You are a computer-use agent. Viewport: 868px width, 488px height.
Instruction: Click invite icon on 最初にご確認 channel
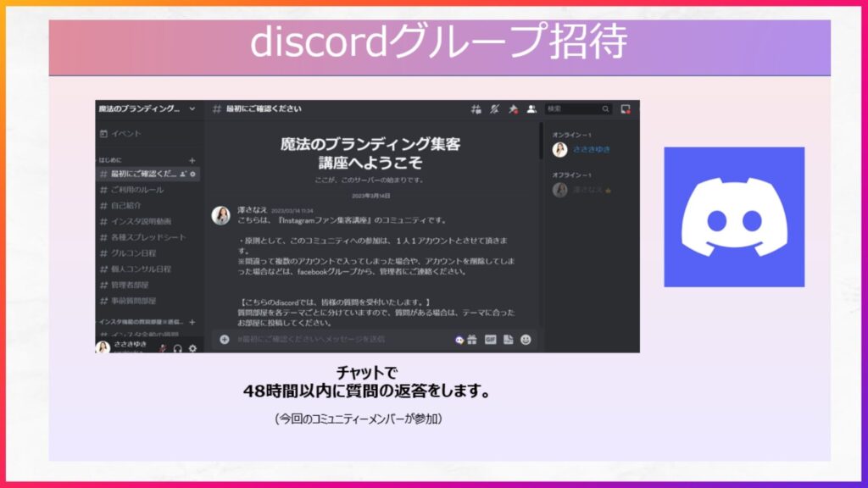183,174
